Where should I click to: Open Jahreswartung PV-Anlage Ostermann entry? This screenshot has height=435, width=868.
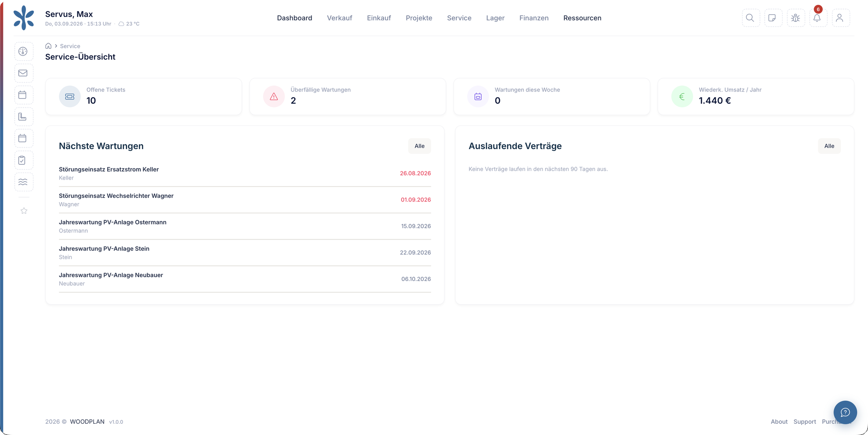point(245,226)
